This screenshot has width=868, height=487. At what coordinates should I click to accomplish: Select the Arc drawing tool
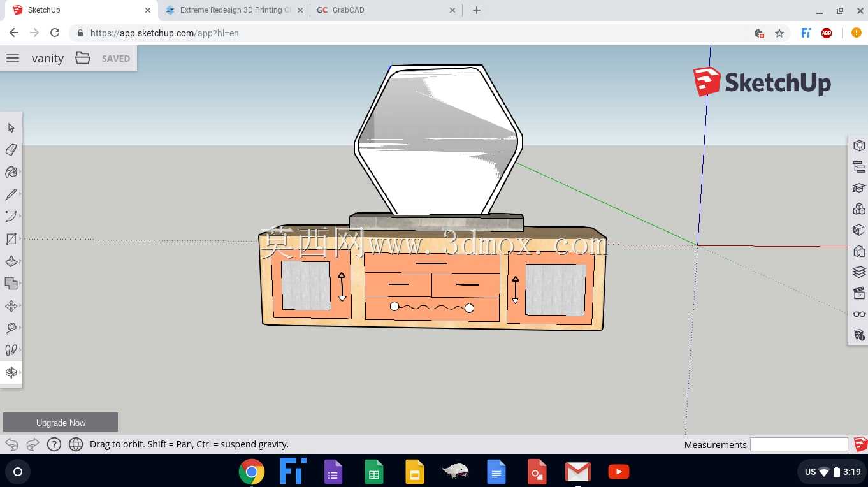click(11, 217)
